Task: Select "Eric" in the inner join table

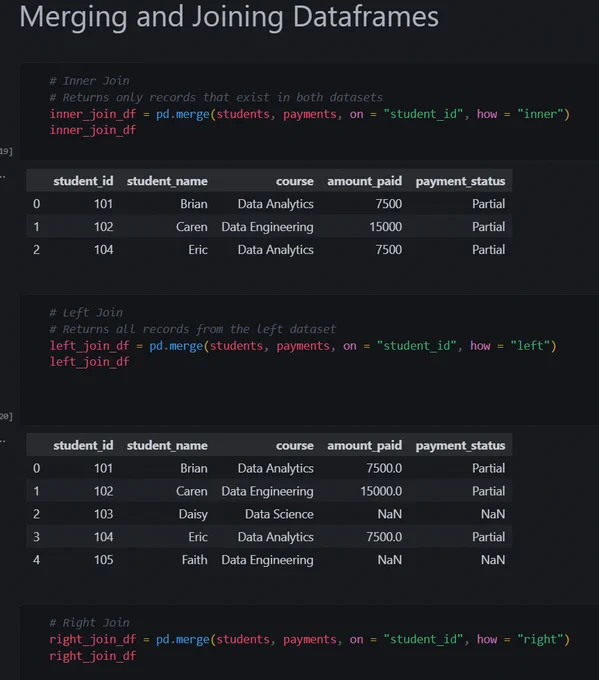Action: click(x=198, y=250)
